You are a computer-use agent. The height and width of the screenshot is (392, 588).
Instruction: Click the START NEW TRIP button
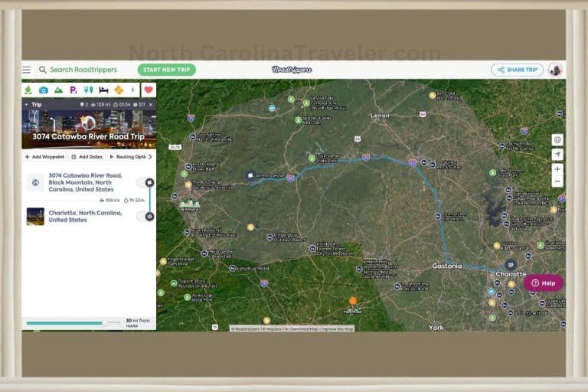point(167,70)
